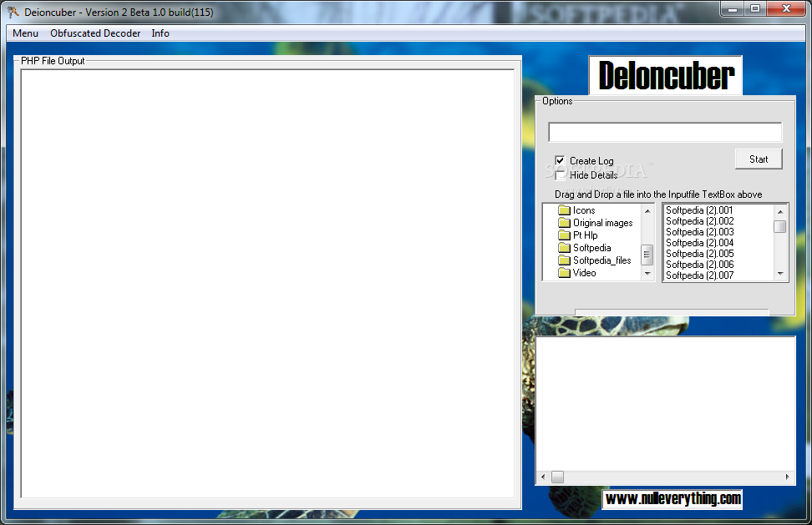Select file Softpedia (2).005
Image resolution: width=812 pixels, height=525 pixels.
699,254
